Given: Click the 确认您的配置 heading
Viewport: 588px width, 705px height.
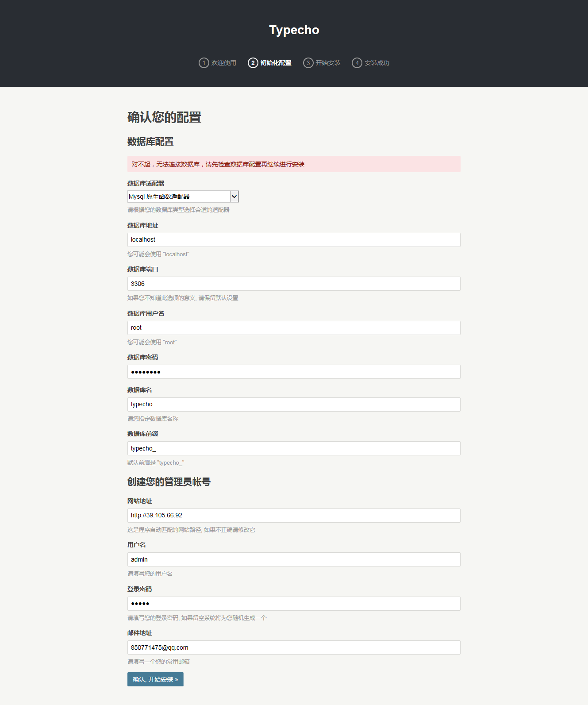Looking at the screenshot, I should click(164, 117).
